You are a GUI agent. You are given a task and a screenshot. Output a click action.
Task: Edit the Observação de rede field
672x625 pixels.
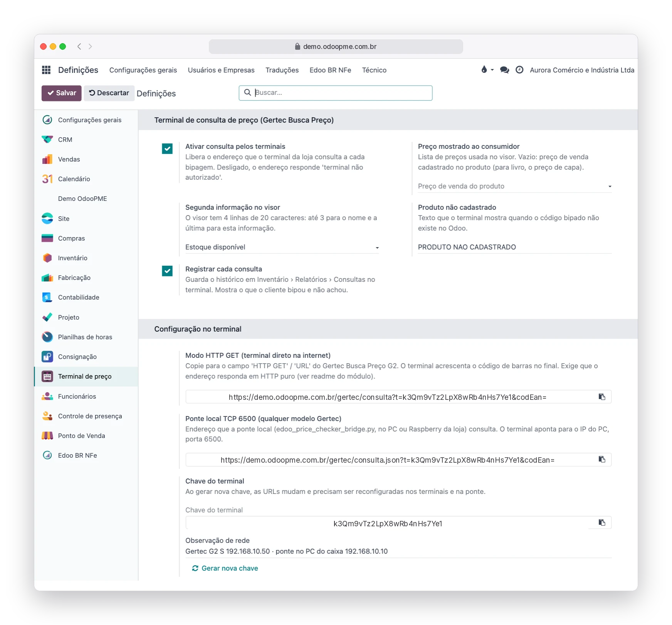[x=398, y=551]
